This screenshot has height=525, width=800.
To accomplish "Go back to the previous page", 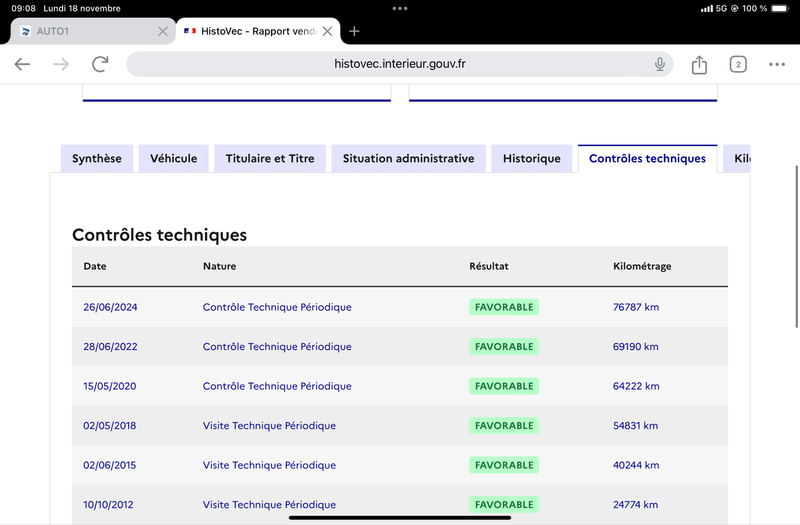I will (22, 64).
